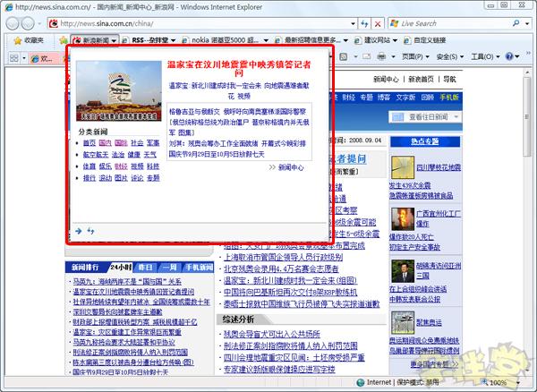537x392 pixels.
Task: Open 首页 link in the slice popup
Action: 89,143
